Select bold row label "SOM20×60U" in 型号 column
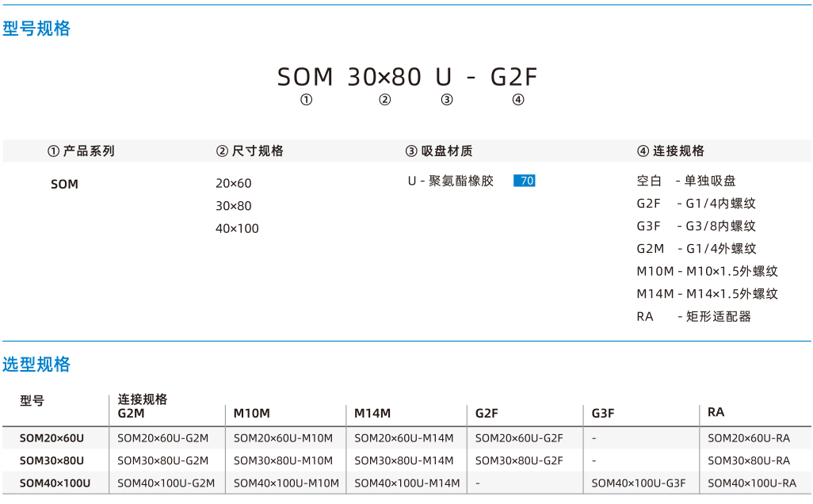The height and width of the screenshot is (504, 813). click(x=52, y=438)
